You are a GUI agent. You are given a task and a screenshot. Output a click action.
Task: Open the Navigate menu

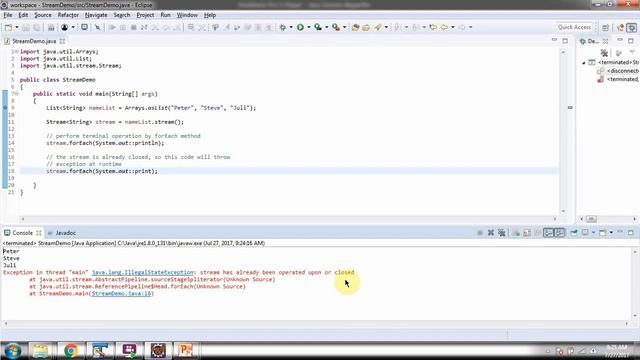[x=96, y=15]
